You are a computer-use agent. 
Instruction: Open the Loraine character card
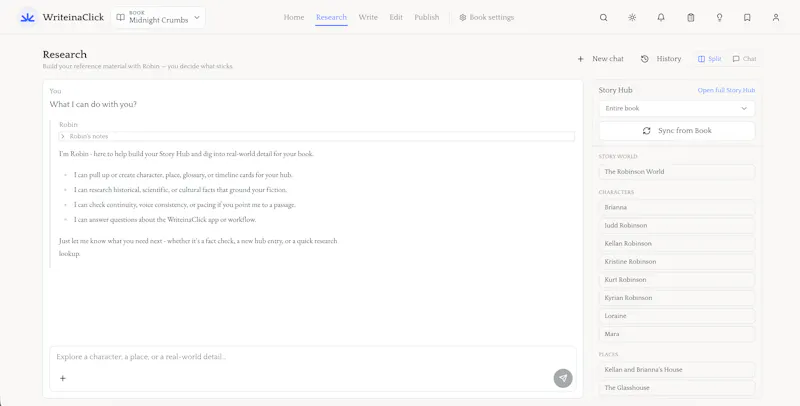(677, 316)
